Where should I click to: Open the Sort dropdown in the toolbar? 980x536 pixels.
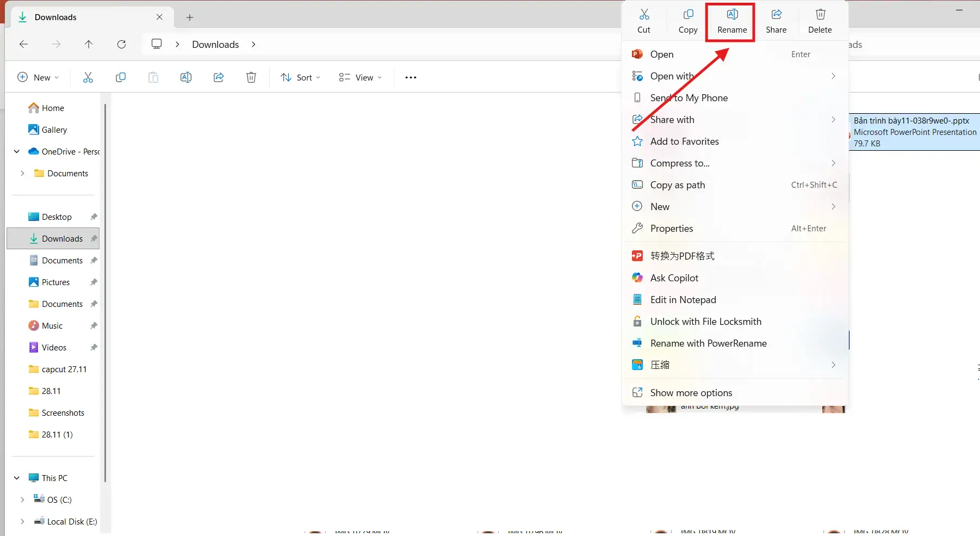coord(300,77)
